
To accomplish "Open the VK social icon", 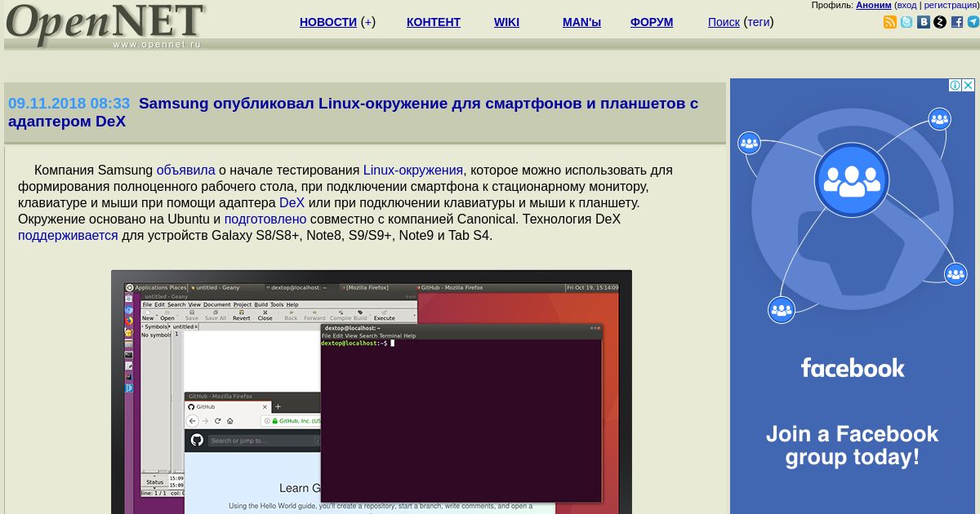I will click(x=924, y=22).
